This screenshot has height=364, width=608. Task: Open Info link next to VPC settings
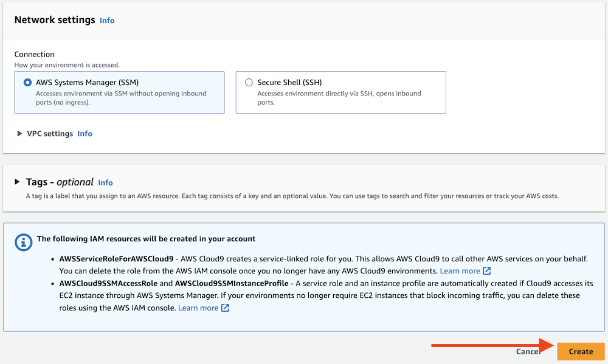(x=85, y=134)
